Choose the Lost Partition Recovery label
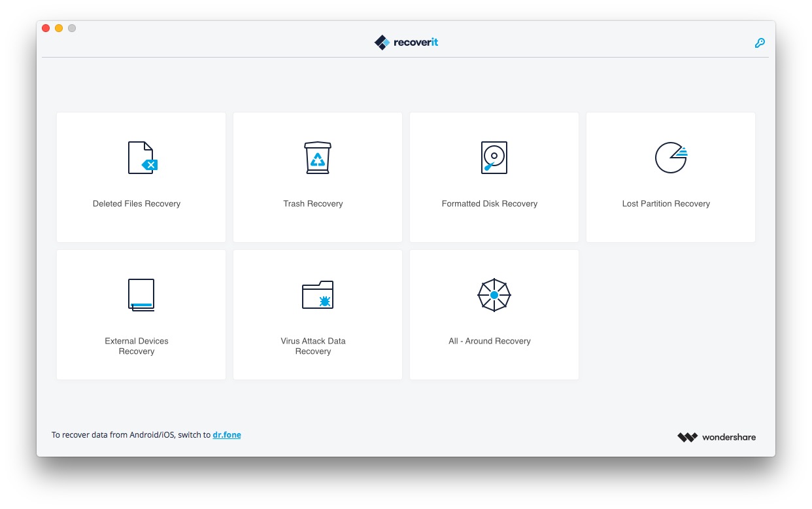The height and width of the screenshot is (509, 812). (x=666, y=204)
